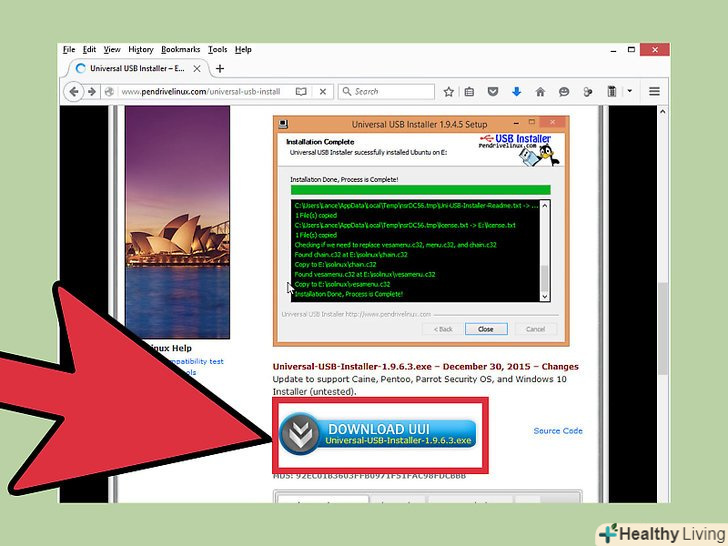
Task: Go to the Home page
Action: click(540, 91)
